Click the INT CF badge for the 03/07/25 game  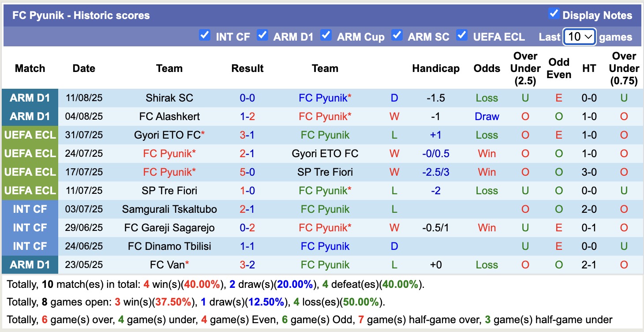(30, 209)
